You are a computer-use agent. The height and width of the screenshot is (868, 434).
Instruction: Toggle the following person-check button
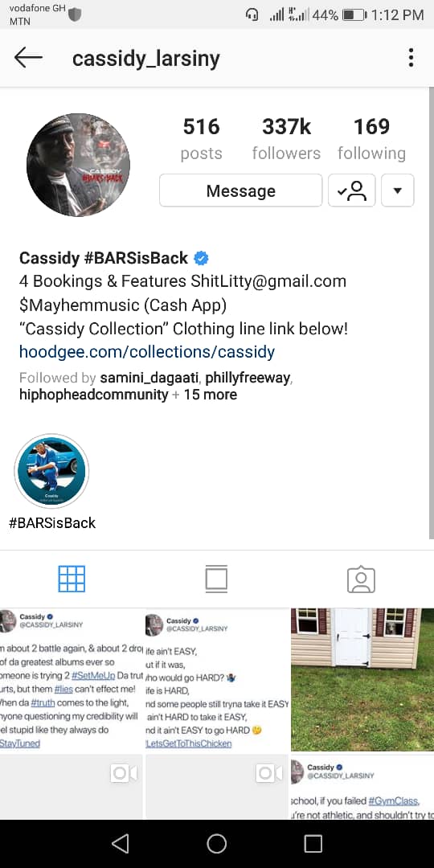(x=352, y=190)
